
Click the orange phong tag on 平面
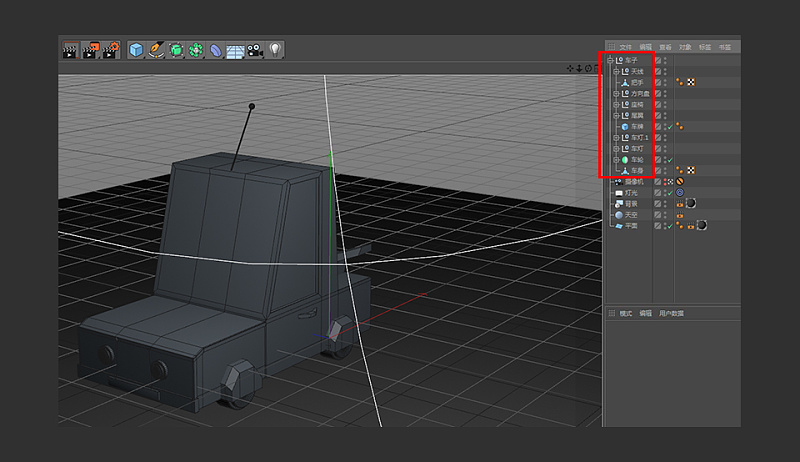(x=680, y=225)
